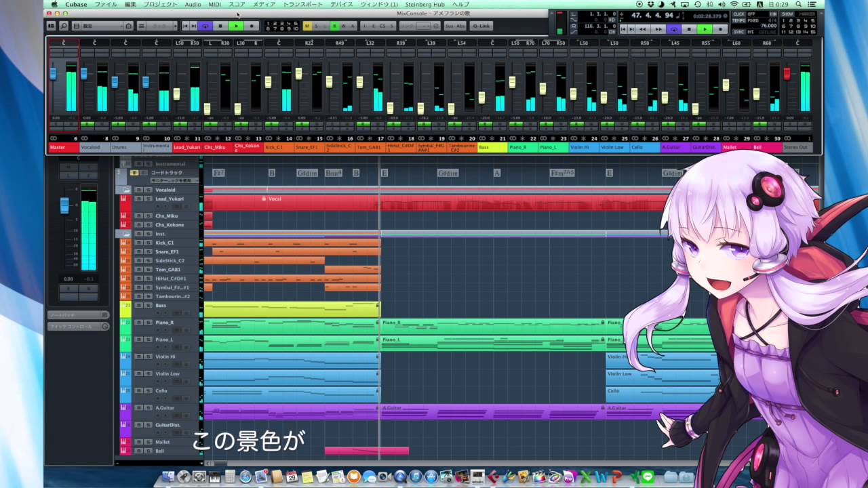
Task: Solo the Bass track
Action: tap(148, 306)
